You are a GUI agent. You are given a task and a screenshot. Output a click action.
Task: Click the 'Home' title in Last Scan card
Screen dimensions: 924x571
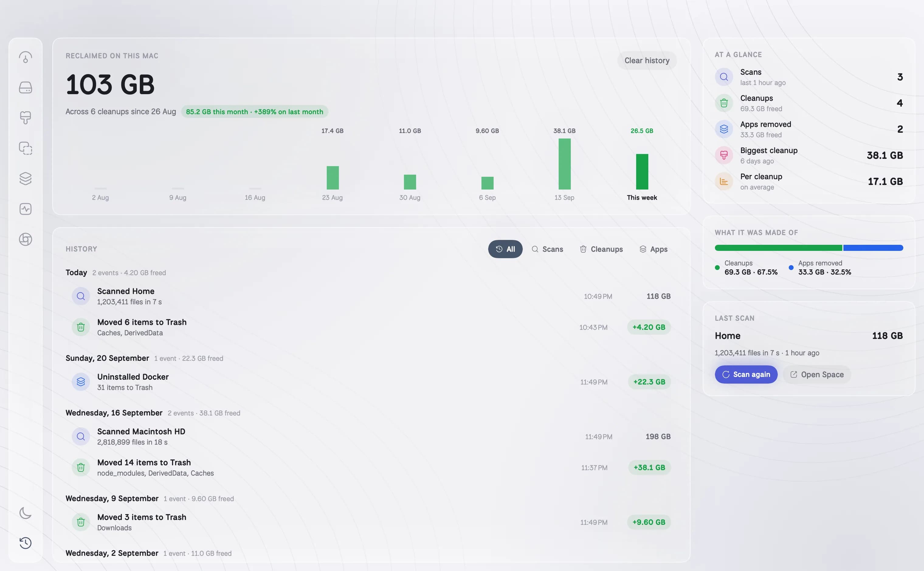(727, 336)
